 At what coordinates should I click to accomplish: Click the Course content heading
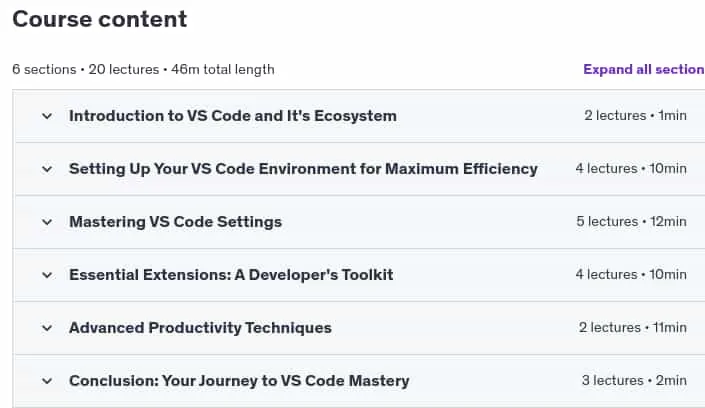[x=100, y=19]
